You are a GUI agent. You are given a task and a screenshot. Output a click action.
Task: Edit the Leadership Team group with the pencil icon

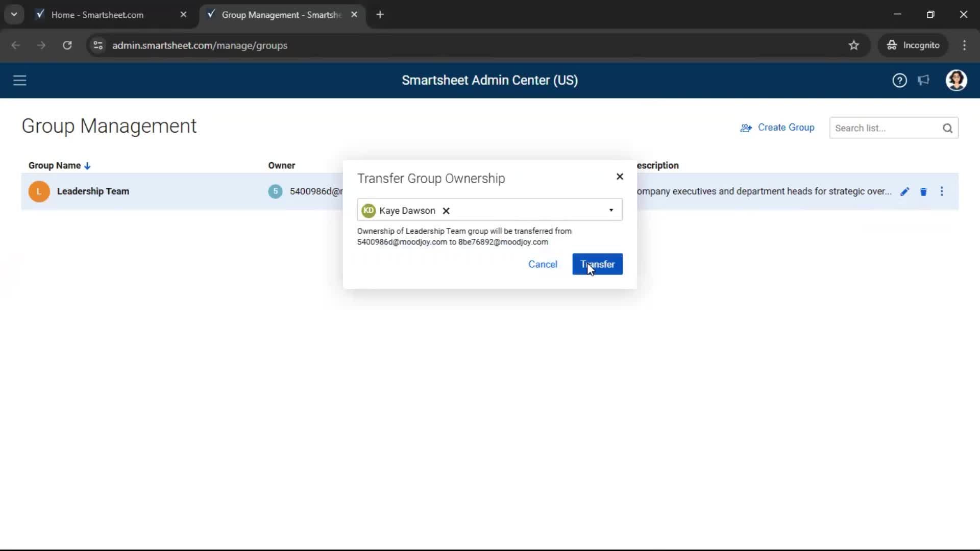point(904,191)
